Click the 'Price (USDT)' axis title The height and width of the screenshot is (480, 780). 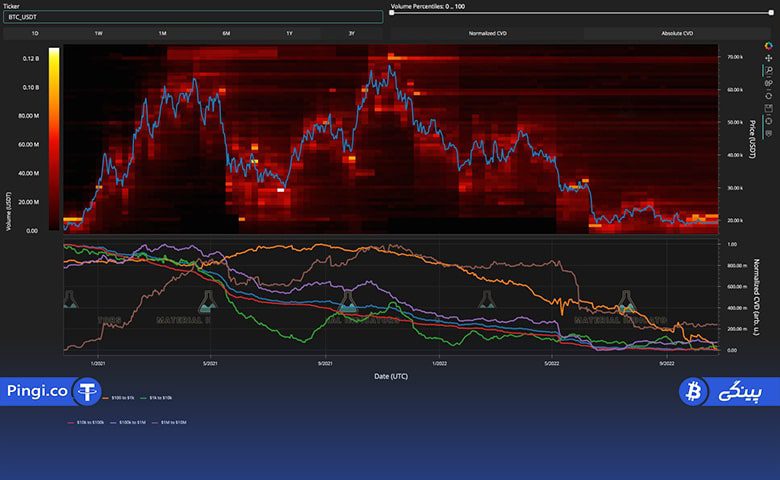tap(753, 139)
